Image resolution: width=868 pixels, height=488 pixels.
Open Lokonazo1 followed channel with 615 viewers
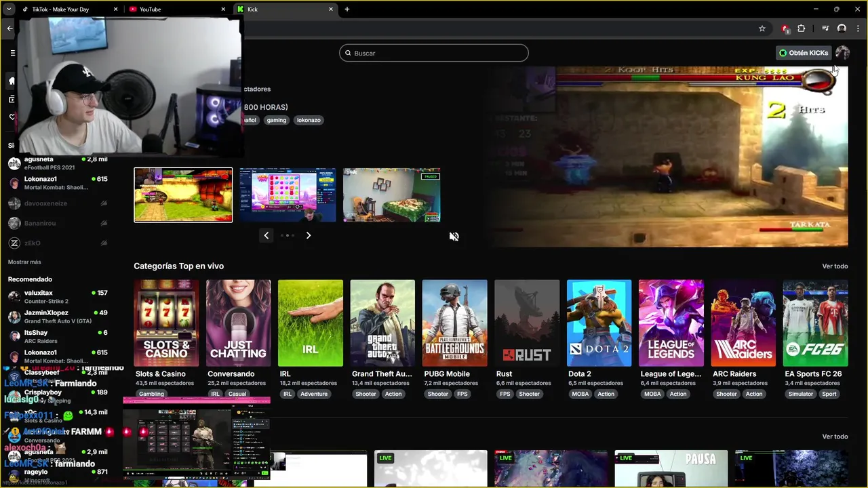click(x=58, y=183)
